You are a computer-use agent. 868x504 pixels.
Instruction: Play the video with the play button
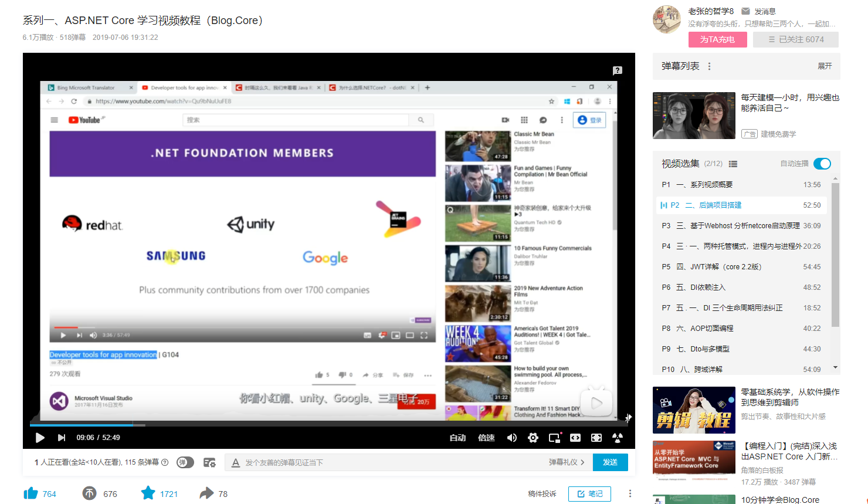click(x=40, y=438)
